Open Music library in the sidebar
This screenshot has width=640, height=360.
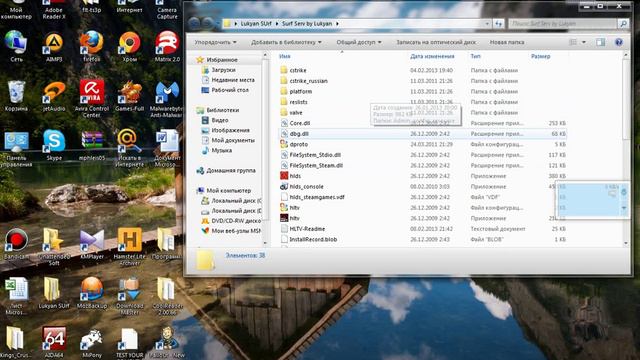coord(222,150)
